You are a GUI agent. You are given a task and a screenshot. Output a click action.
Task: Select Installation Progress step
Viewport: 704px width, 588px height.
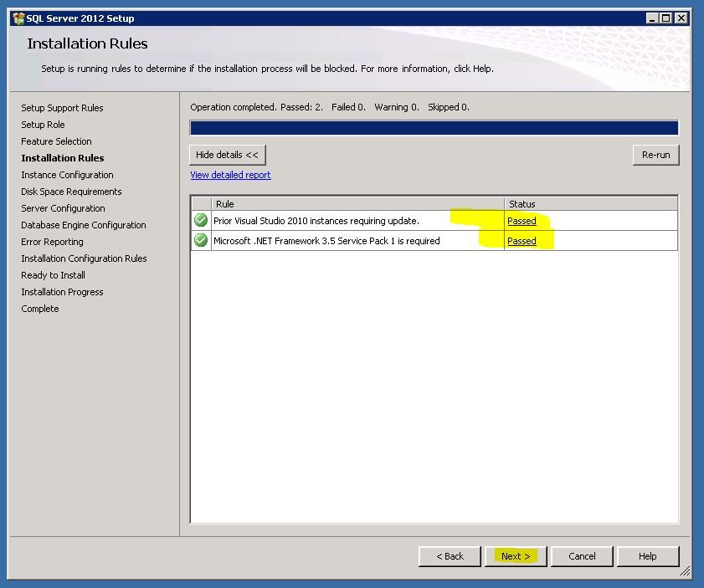click(62, 292)
